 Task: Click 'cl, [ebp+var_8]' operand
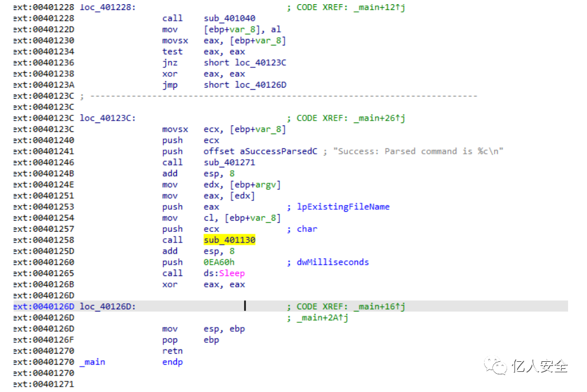242,218
